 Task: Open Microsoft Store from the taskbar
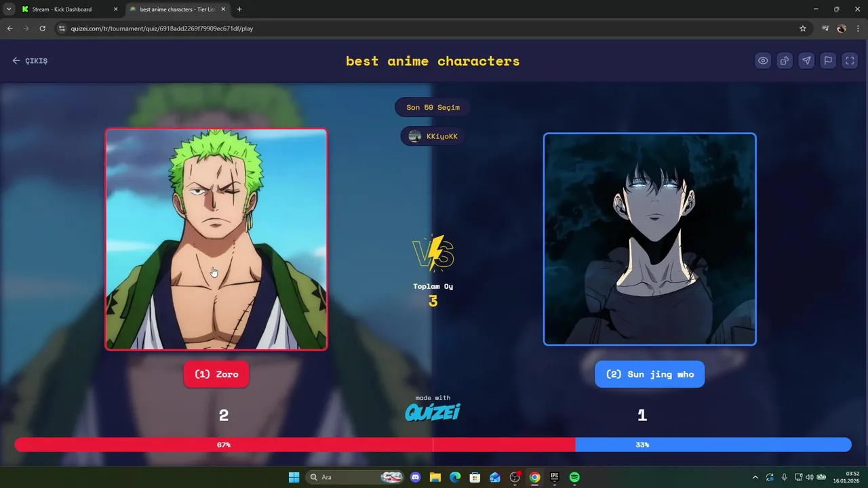coord(475,477)
